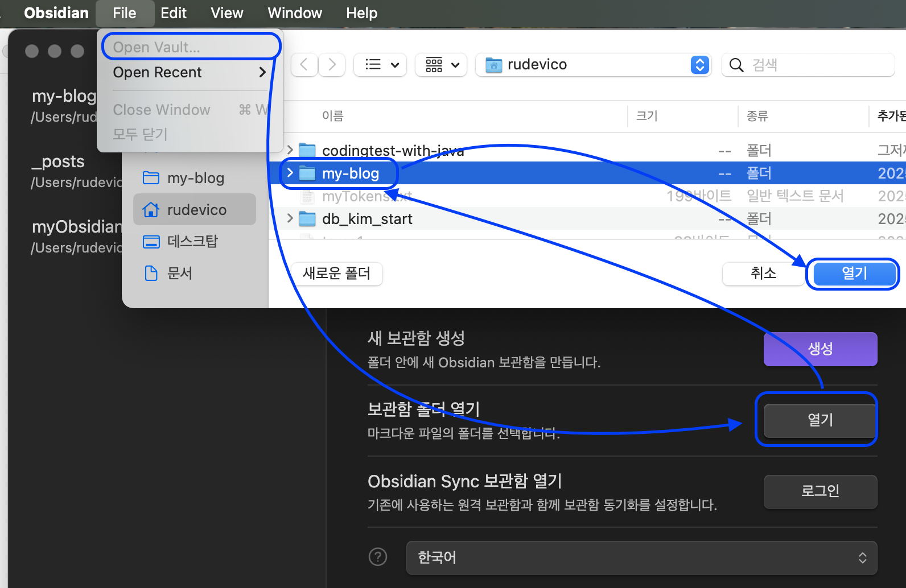Open the File menu
Image resolution: width=906 pixels, height=588 pixels.
[125, 13]
